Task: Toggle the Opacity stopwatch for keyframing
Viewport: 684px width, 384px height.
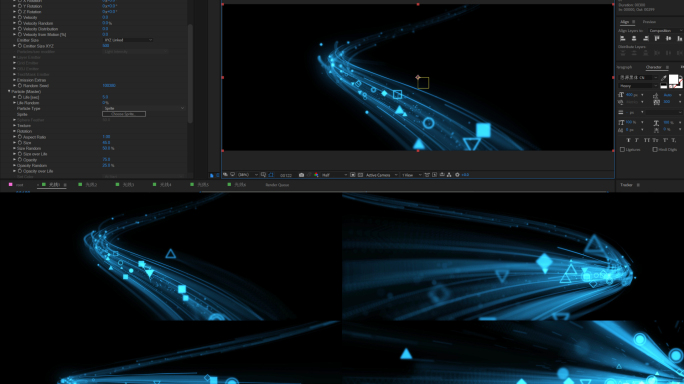Action: [x=20, y=160]
